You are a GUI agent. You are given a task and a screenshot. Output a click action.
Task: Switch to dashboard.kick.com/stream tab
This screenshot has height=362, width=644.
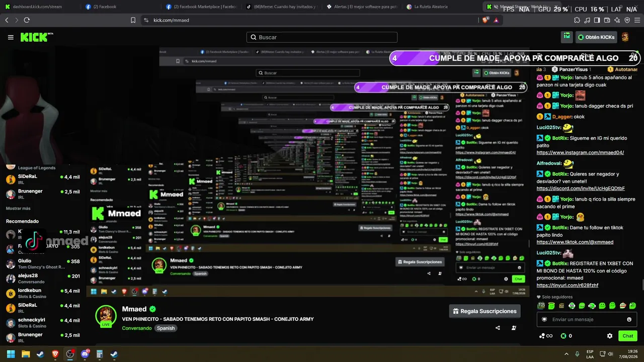pos(38,7)
